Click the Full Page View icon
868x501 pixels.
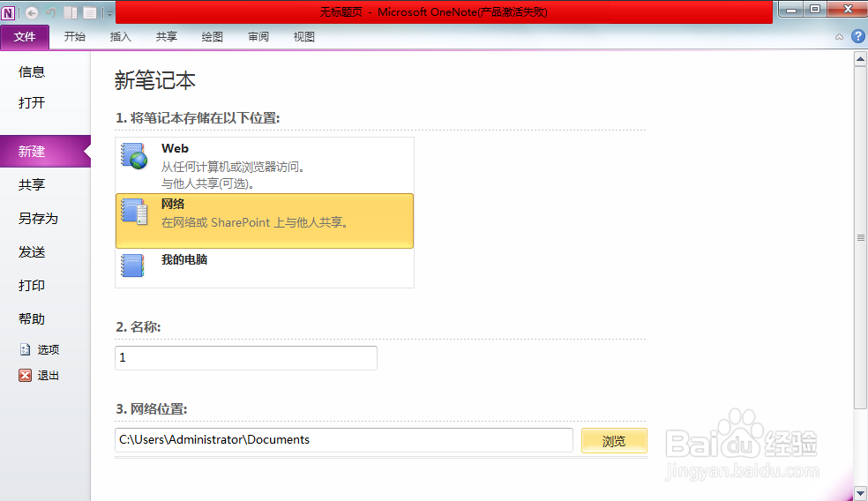[x=90, y=12]
